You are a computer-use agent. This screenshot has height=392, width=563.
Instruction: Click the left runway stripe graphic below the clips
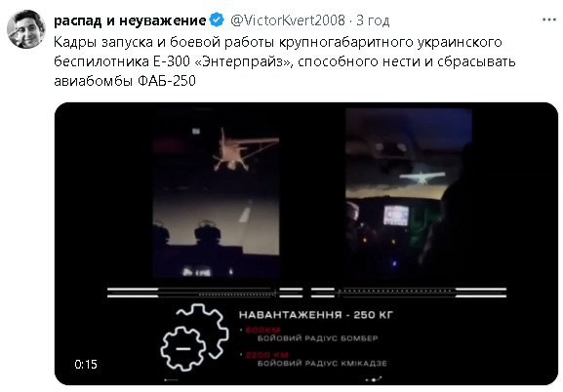205,293
